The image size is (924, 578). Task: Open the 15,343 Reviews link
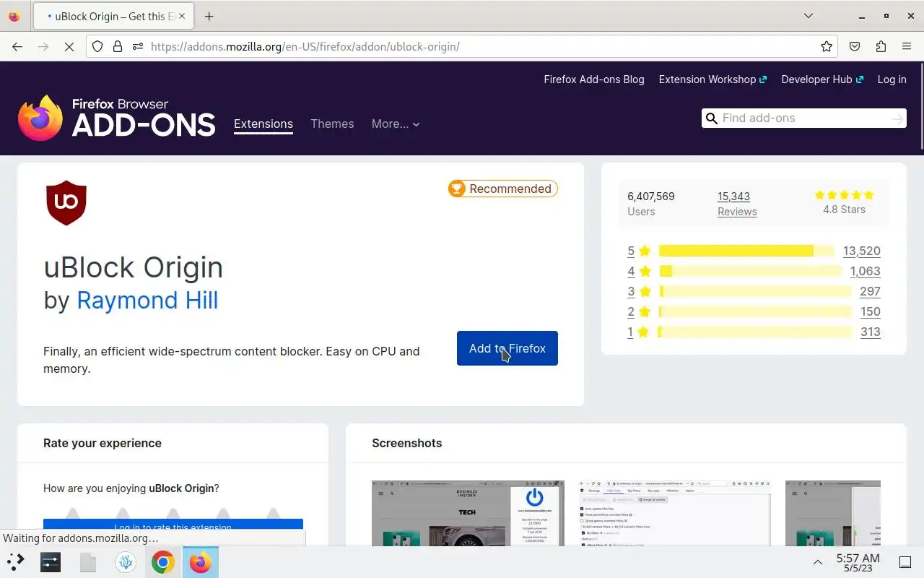pos(737,204)
